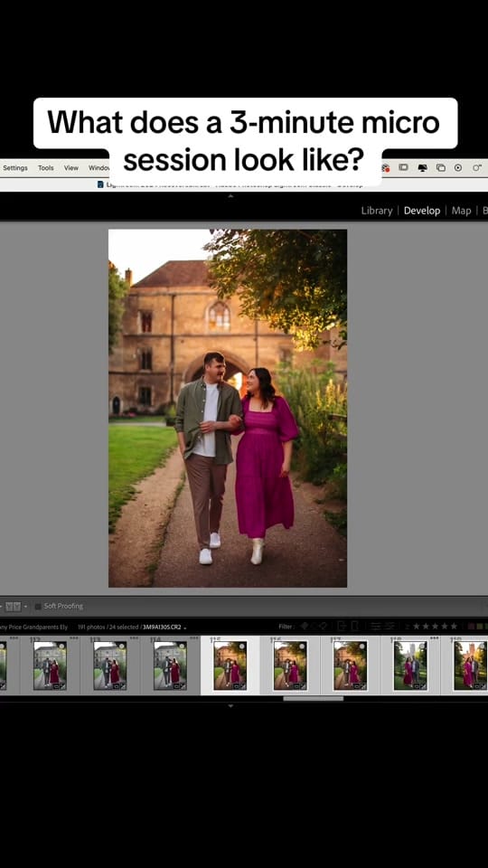
Task: Collapse the top panel with the arrow
Action: [230, 196]
